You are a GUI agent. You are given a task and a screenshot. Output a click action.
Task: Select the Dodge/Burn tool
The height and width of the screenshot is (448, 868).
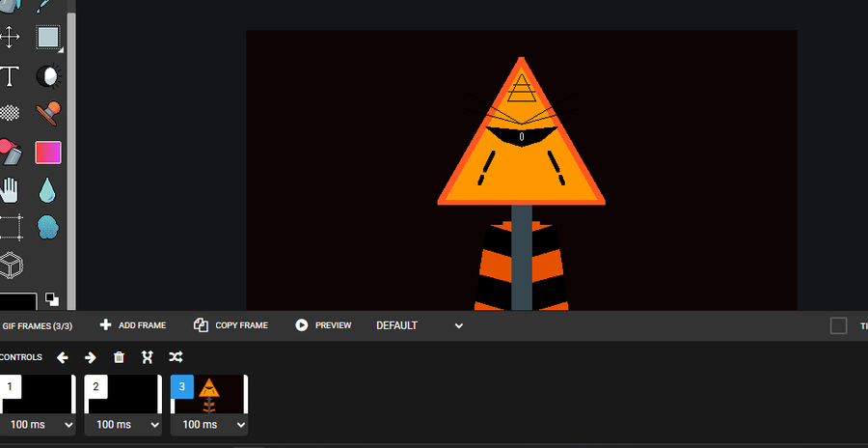coord(49,76)
